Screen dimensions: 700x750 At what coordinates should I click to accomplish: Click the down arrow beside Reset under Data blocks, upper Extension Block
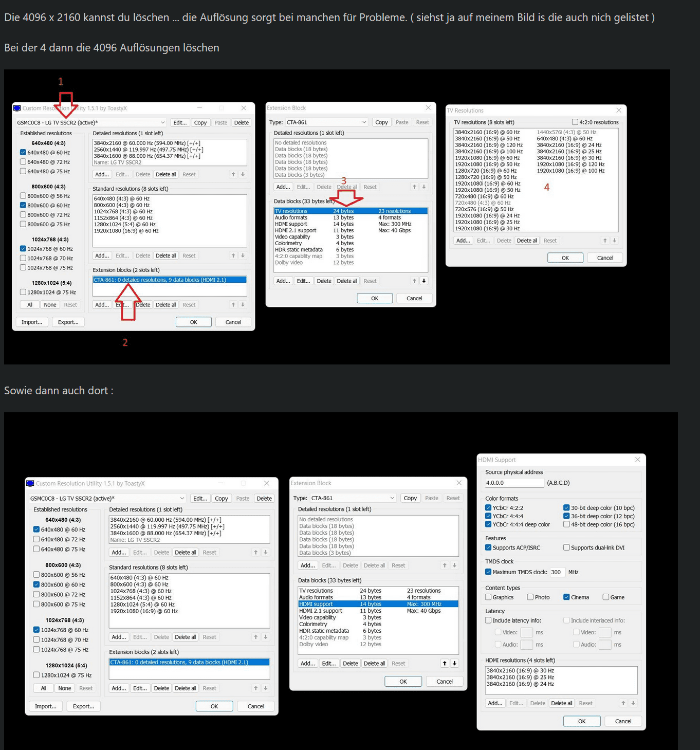click(x=424, y=281)
